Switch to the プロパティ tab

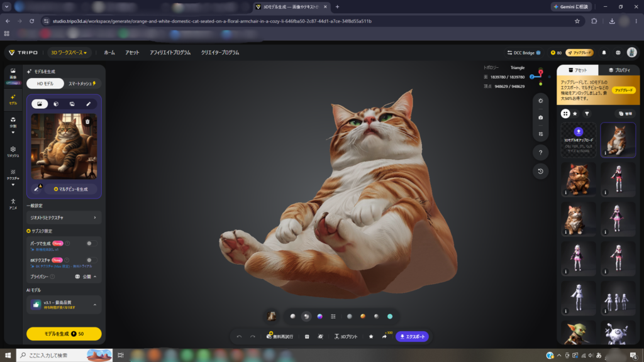[619, 70]
